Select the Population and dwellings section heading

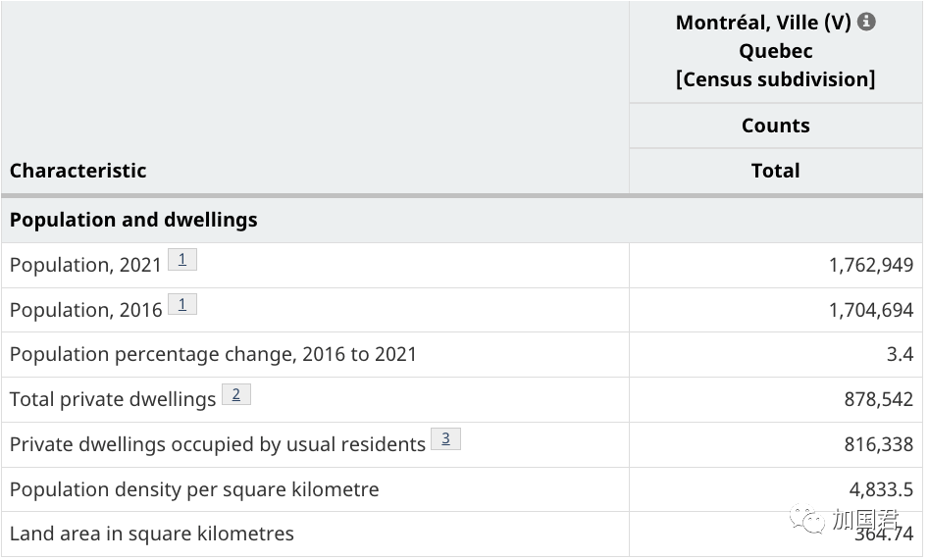133,220
